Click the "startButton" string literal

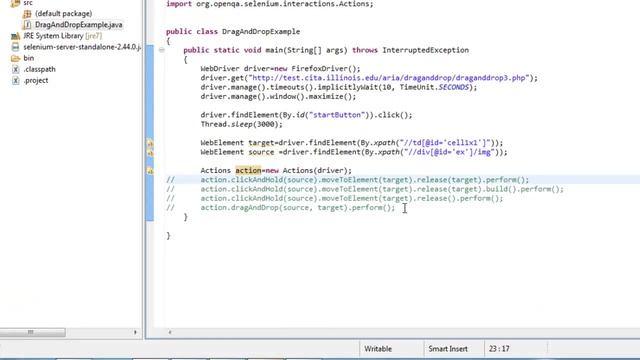point(336,115)
